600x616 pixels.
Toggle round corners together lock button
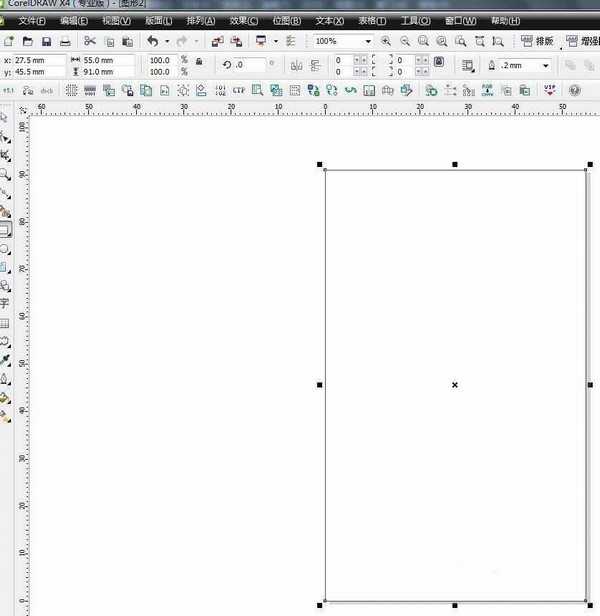[x=438, y=61]
